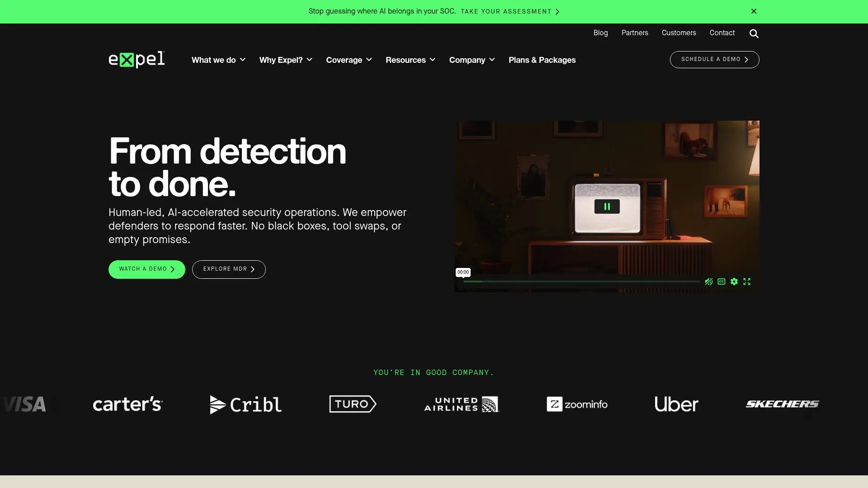This screenshot has height=488, width=868.
Task: Seek along the video progress bar
Action: (x=581, y=282)
